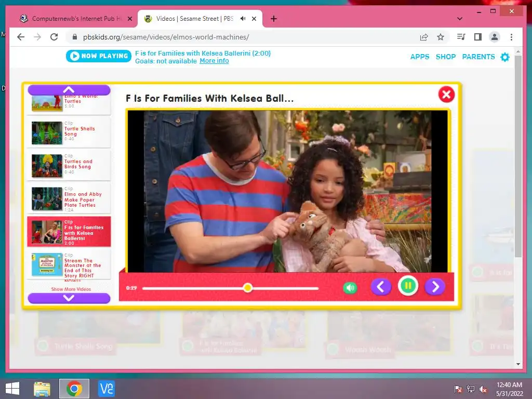Mute the Sesame Street tab audio icon
Viewport: 532px width, 399px height.
pos(243,19)
